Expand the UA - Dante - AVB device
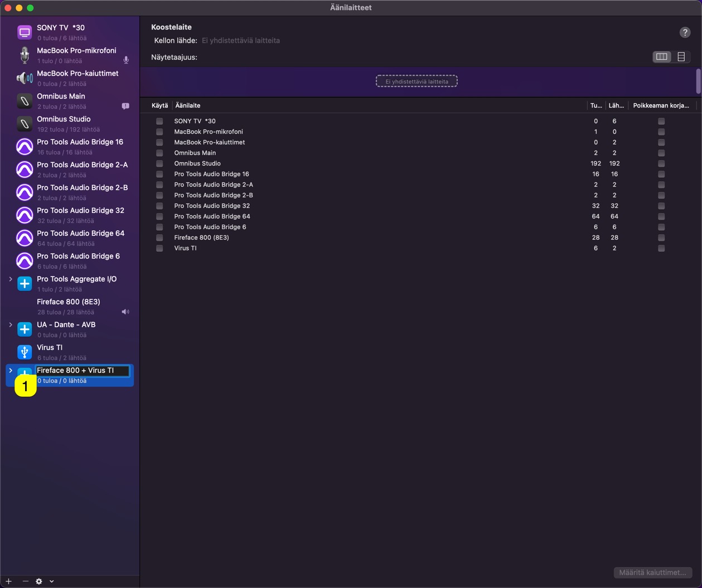 [x=11, y=324]
